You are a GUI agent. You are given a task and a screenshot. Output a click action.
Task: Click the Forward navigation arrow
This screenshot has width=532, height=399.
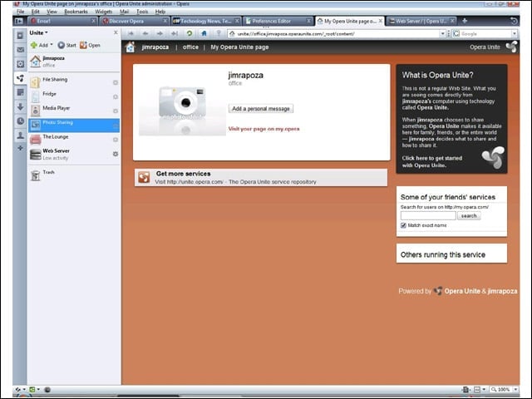160,33
